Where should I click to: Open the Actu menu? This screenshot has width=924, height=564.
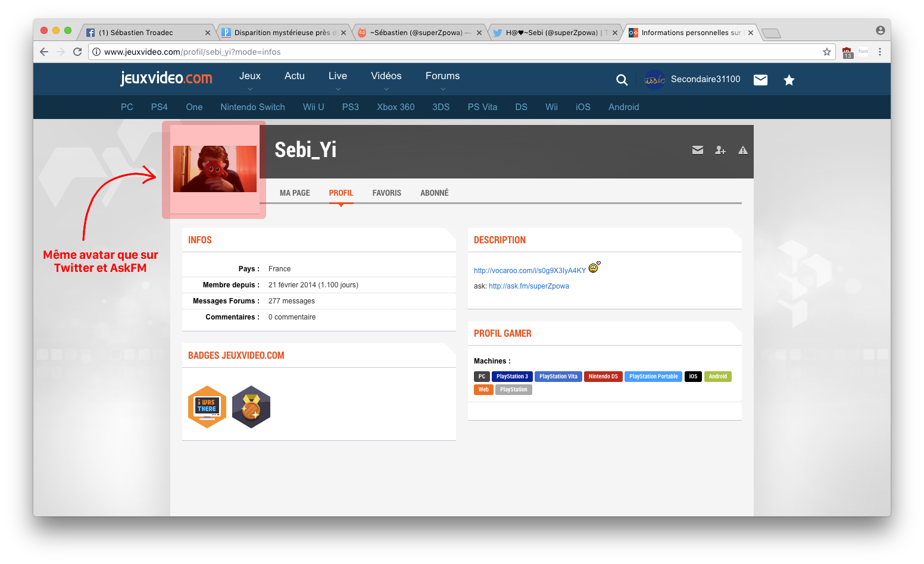[295, 76]
